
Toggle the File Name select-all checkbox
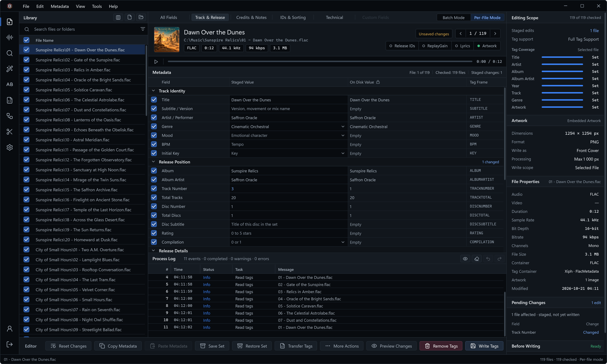pyautogui.click(x=26, y=40)
